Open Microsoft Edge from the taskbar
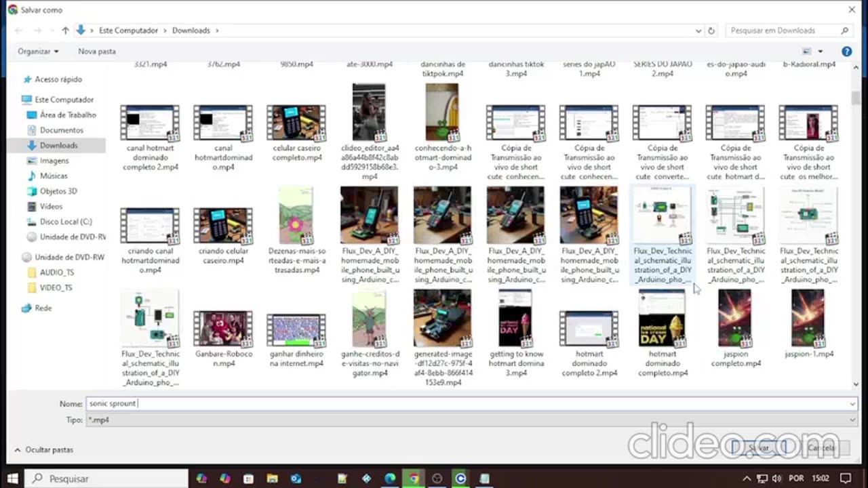 click(x=390, y=479)
